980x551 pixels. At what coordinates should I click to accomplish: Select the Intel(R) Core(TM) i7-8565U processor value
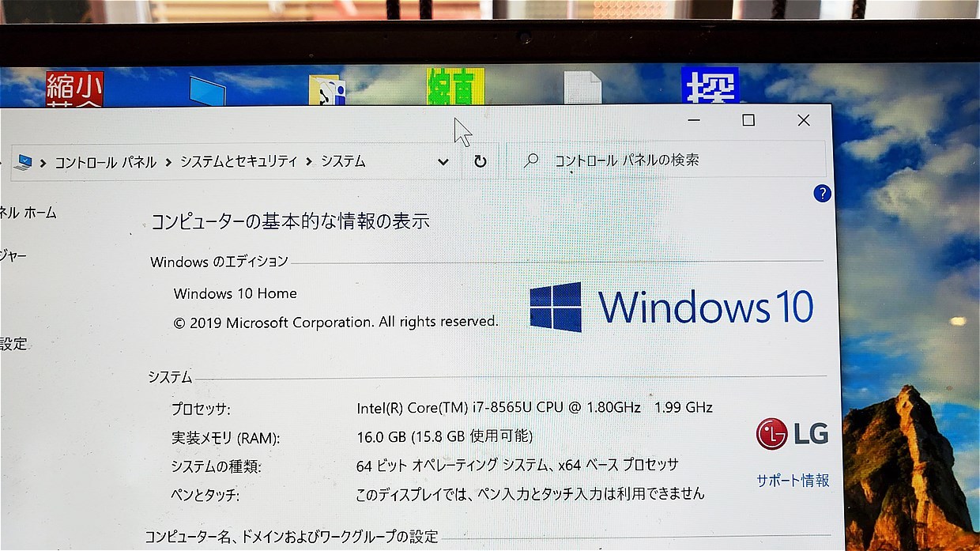(x=535, y=408)
